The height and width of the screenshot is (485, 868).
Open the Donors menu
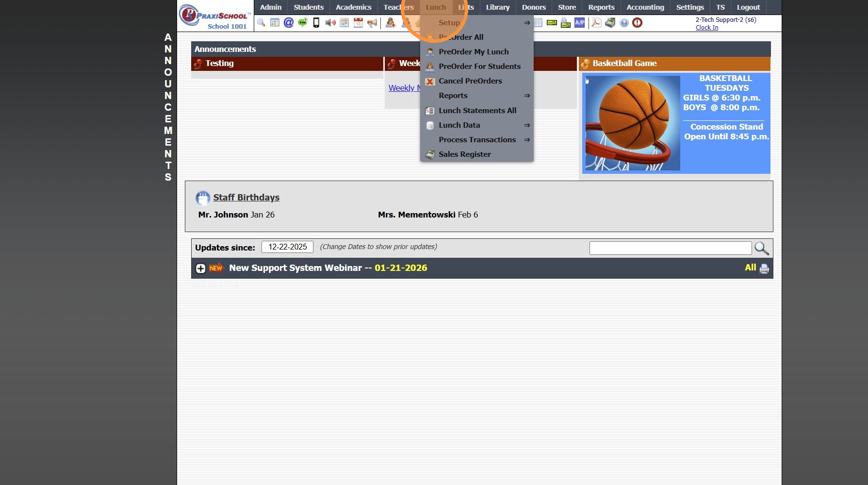click(x=534, y=7)
